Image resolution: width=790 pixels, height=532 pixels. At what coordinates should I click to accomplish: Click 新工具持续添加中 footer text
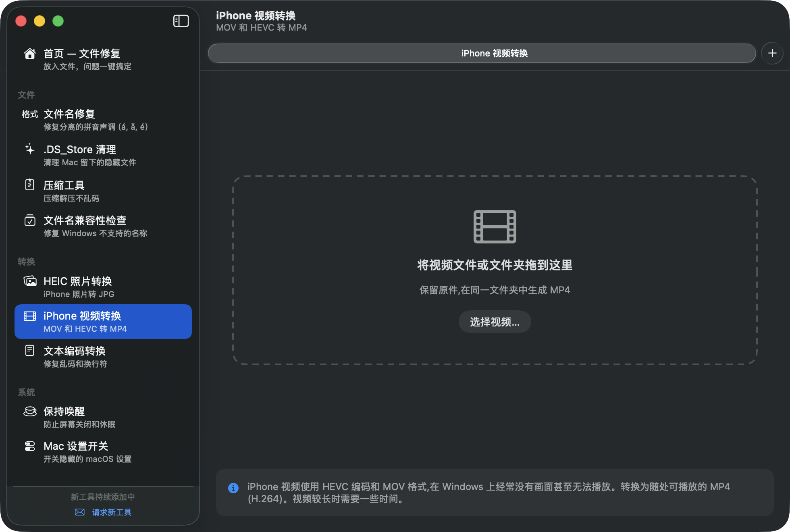point(103,497)
